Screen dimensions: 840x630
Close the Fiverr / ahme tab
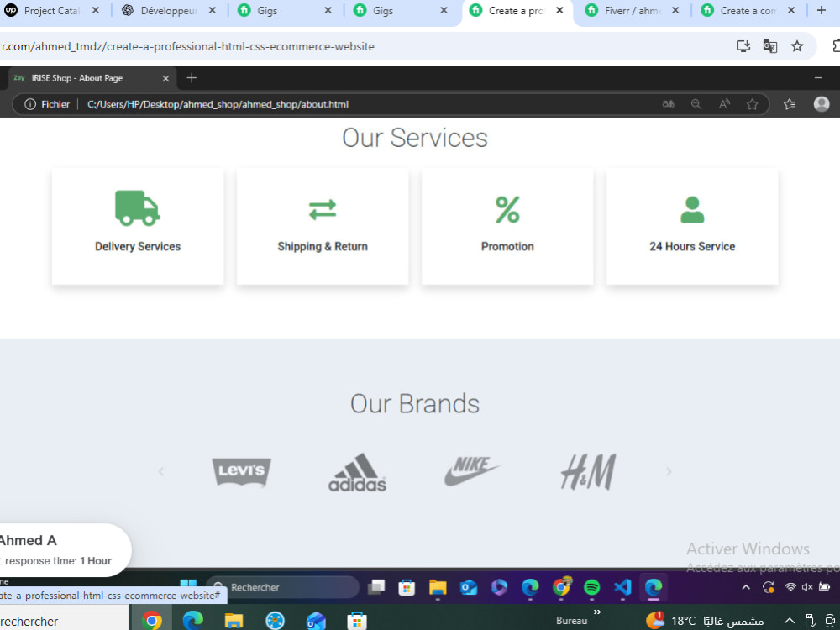[675, 10]
